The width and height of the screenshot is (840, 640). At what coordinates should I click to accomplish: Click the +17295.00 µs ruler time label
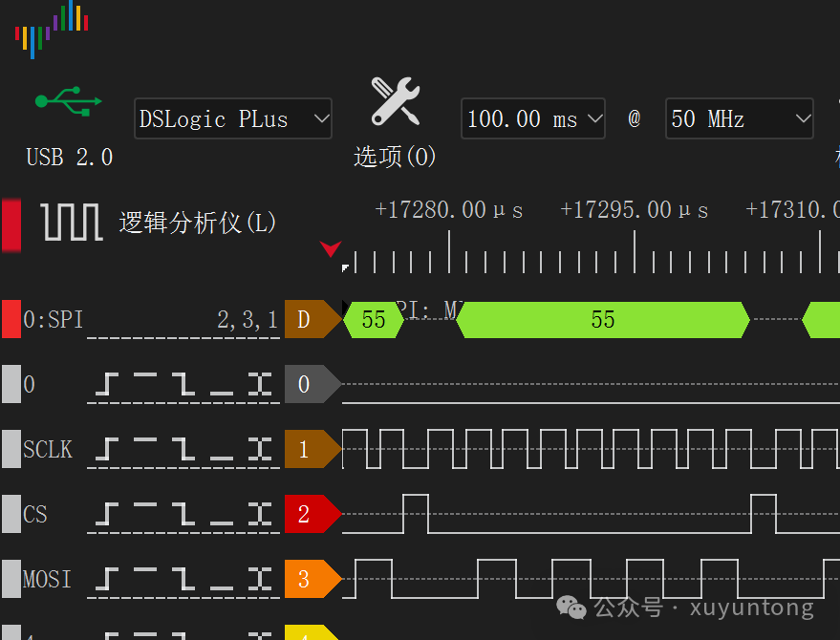tap(635, 210)
